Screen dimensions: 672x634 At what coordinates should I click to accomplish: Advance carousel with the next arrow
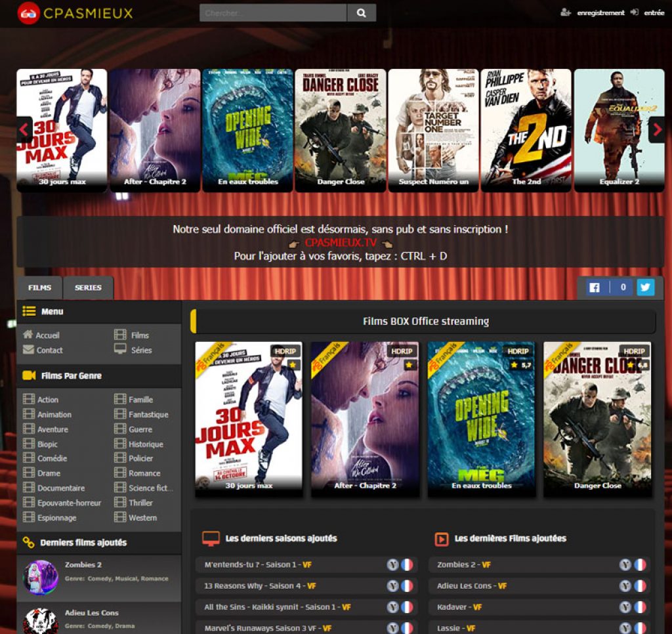point(656,129)
